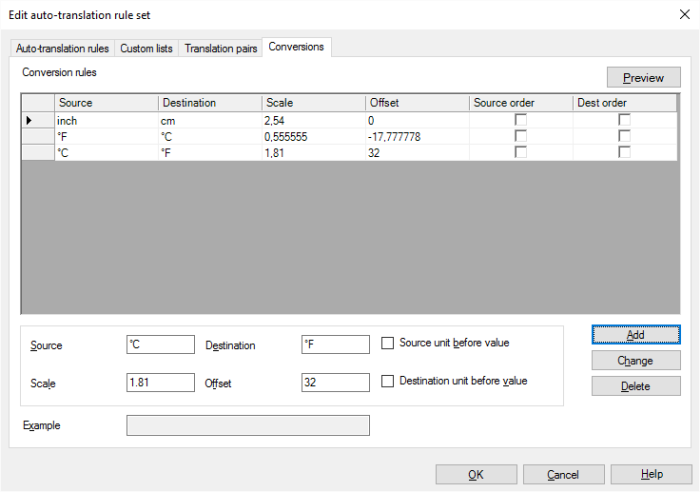Select the inch row indicator arrow

click(29, 120)
